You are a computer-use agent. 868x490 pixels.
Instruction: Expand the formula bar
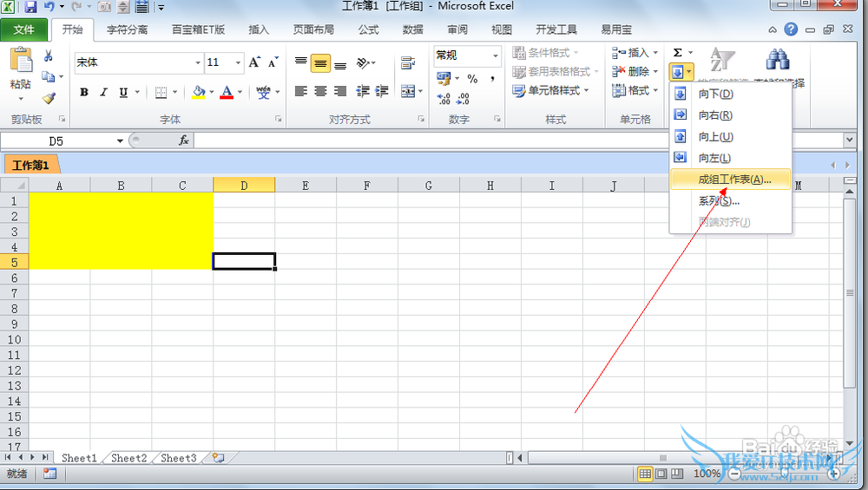[x=850, y=140]
